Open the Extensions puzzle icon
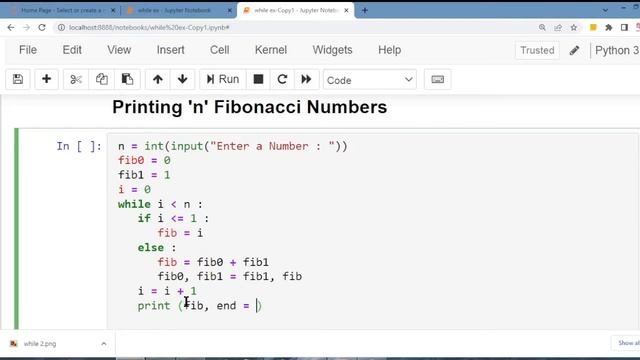The height and width of the screenshot is (360, 640). tap(609, 27)
